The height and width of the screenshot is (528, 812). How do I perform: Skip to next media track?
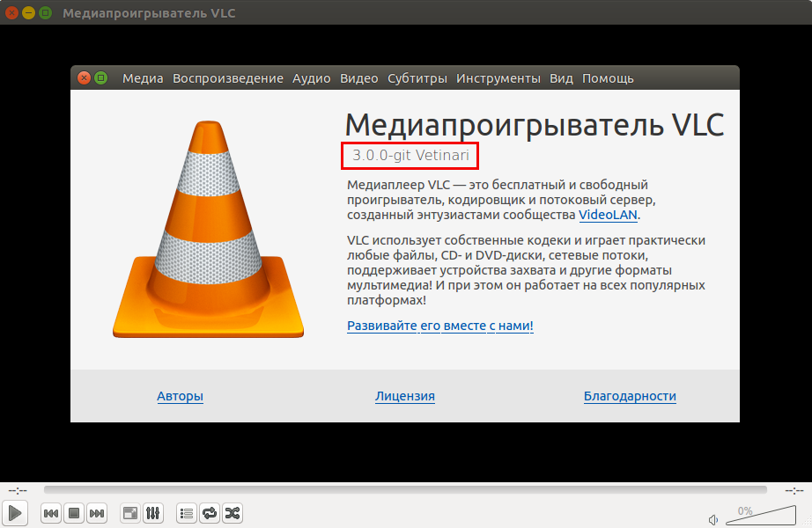(97, 513)
